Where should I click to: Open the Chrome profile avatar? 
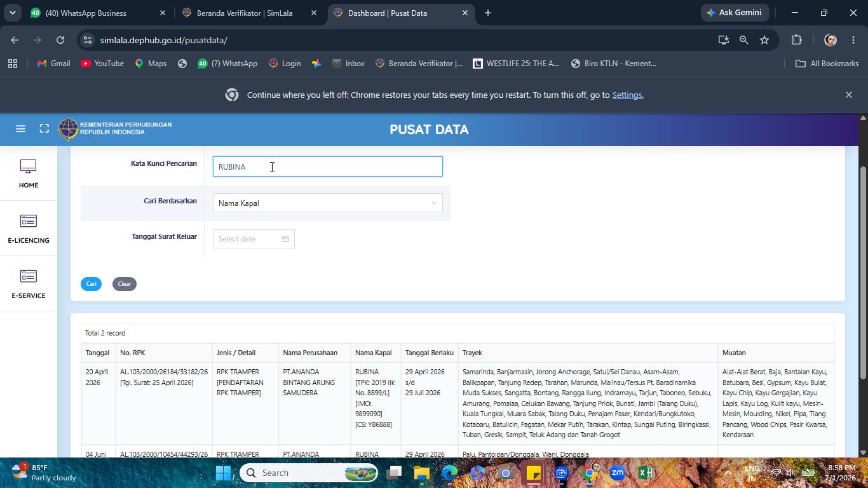tap(830, 40)
